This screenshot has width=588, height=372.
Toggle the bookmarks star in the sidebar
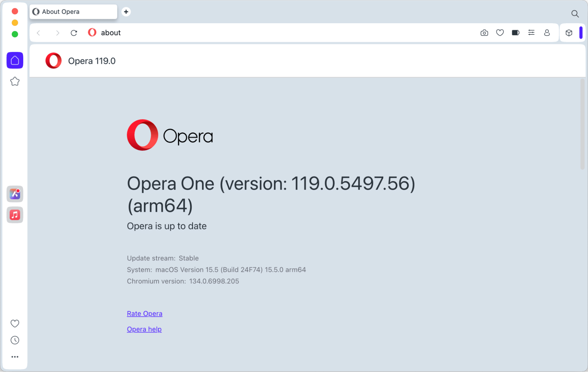tap(15, 81)
